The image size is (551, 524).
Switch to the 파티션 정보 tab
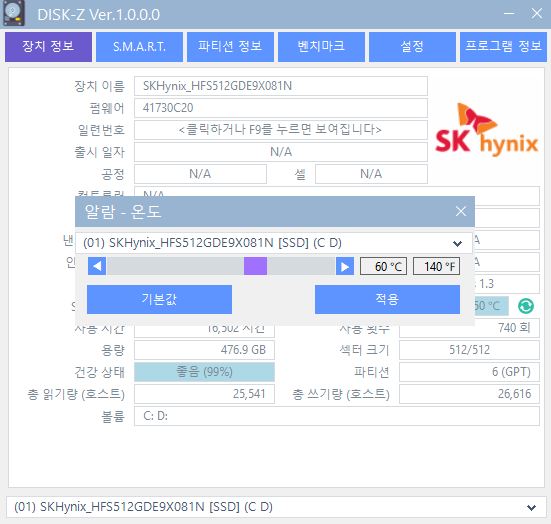(x=230, y=47)
